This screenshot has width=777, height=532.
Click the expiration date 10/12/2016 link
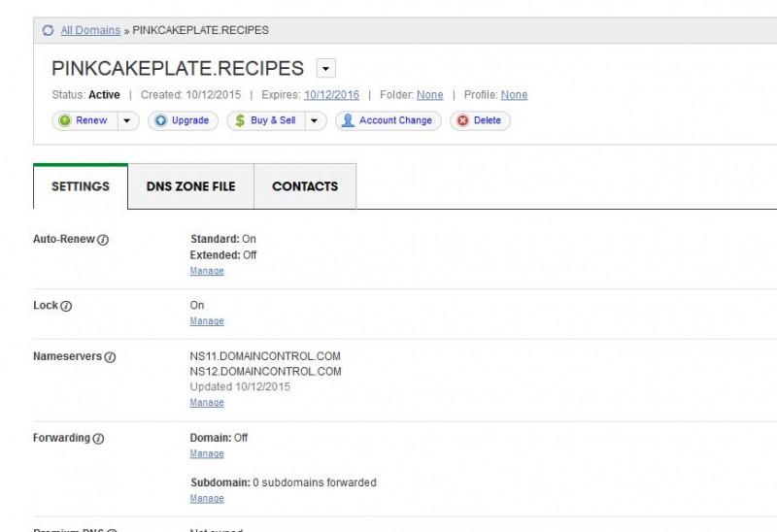pyautogui.click(x=331, y=95)
